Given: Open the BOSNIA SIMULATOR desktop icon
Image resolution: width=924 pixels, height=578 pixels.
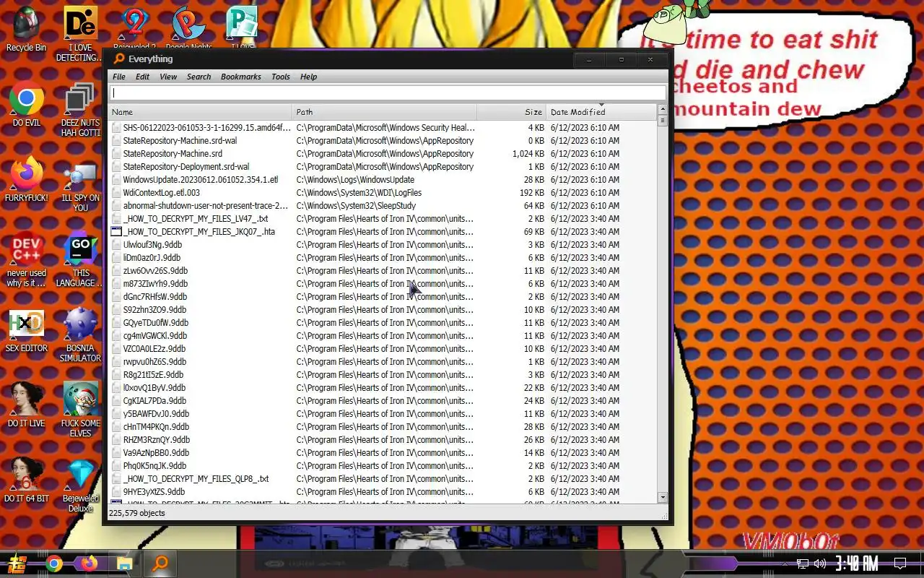Looking at the screenshot, I should (80, 335).
